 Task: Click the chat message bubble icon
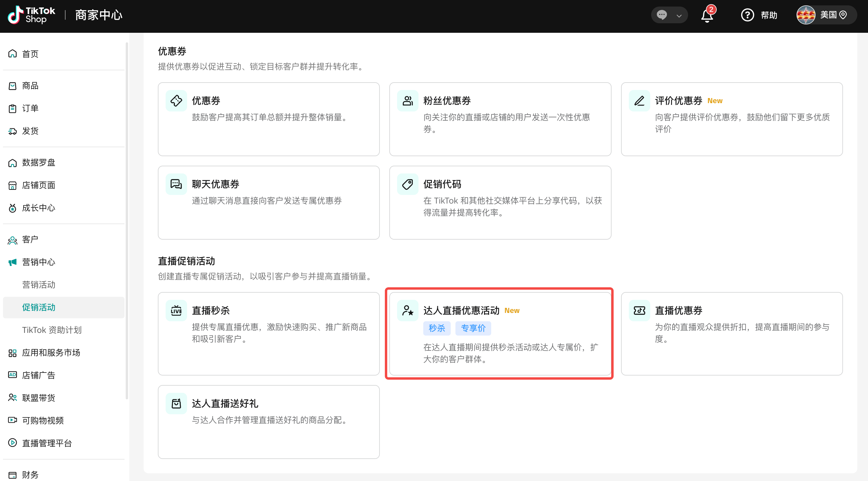coord(662,15)
